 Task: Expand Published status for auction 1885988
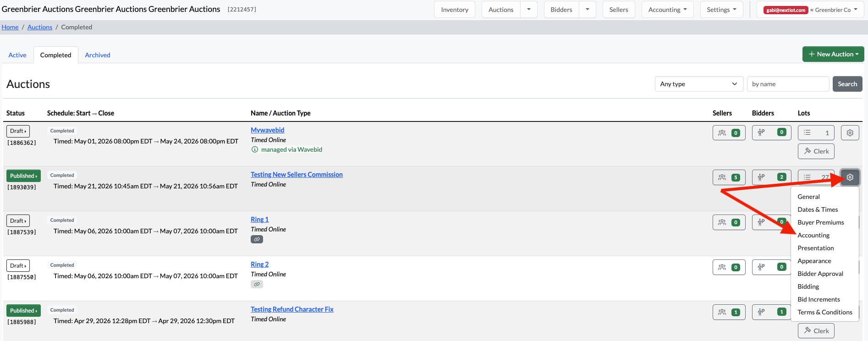pos(23,311)
